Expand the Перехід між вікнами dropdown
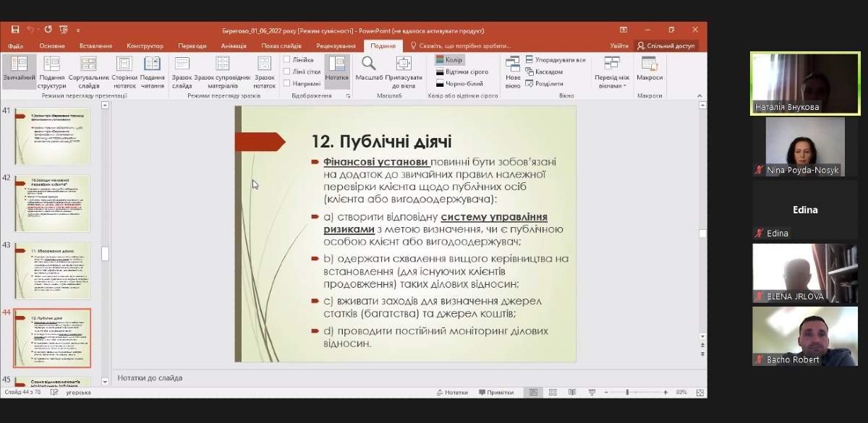The image size is (868, 423). pos(612,77)
